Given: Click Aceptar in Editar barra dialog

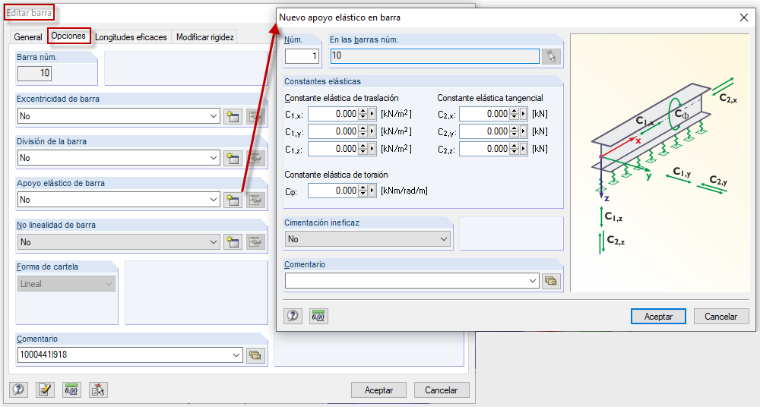Looking at the screenshot, I should tap(379, 390).
